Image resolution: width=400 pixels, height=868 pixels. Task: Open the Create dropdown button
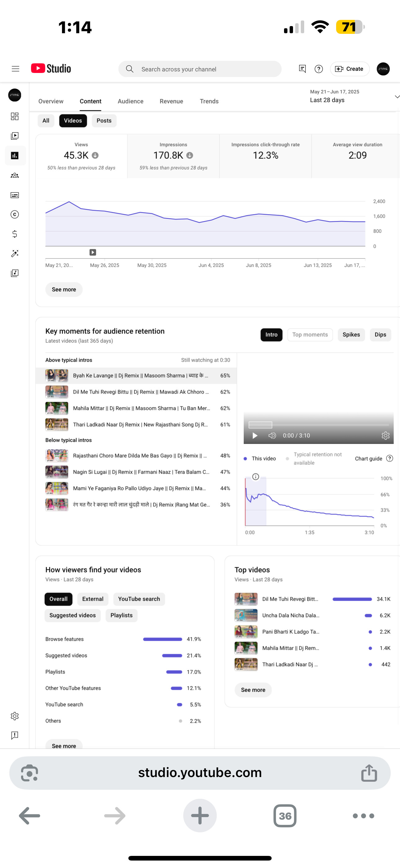coord(349,69)
